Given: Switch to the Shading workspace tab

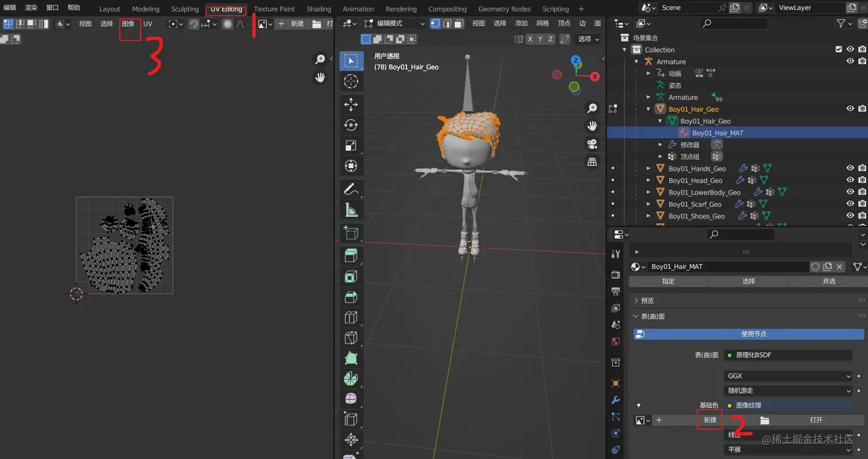Looking at the screenshot, I should click(x=319, y=9).
